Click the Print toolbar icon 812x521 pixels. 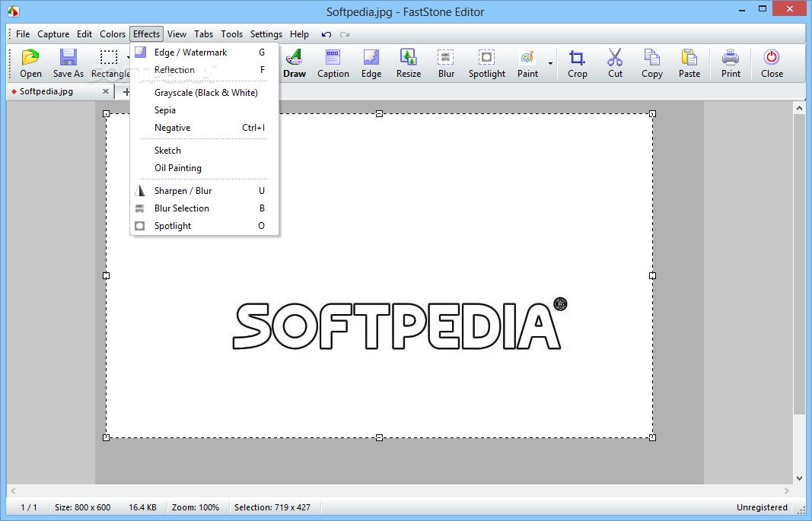point(731,63)
